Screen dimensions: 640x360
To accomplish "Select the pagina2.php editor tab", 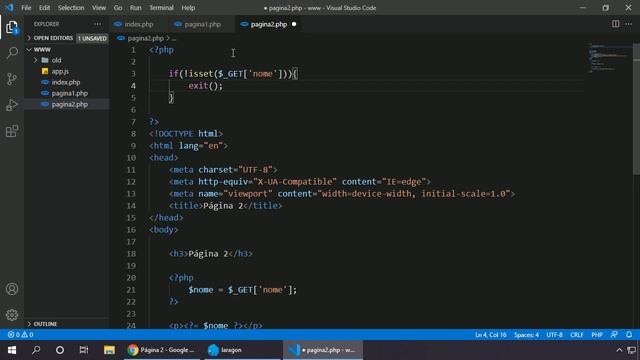I will click(x=268, y=24).
